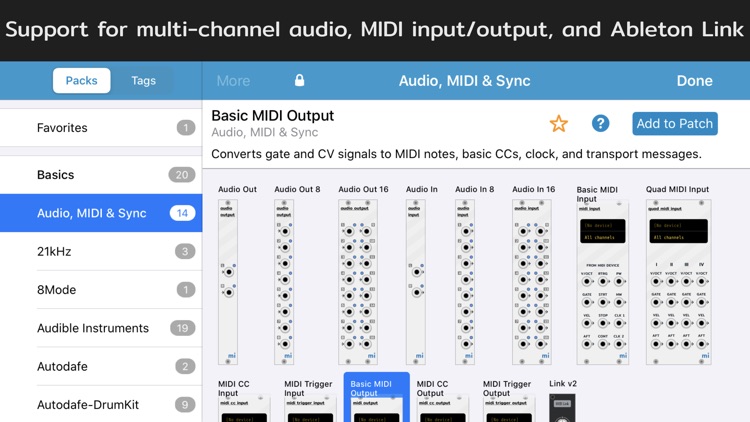Click the Audible Instruments count badge 19
Screen dimensions: 750x422
(x=182, y=328)
